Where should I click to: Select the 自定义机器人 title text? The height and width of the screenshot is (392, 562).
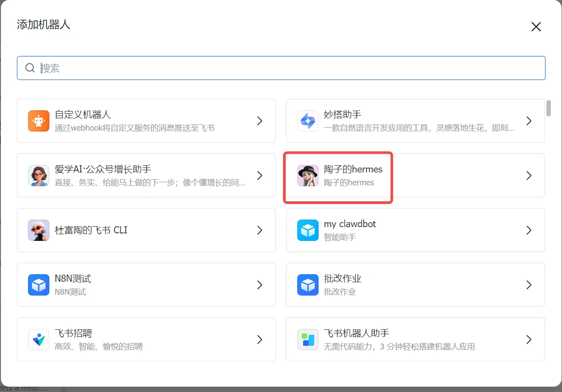click(x=83, y=115)
